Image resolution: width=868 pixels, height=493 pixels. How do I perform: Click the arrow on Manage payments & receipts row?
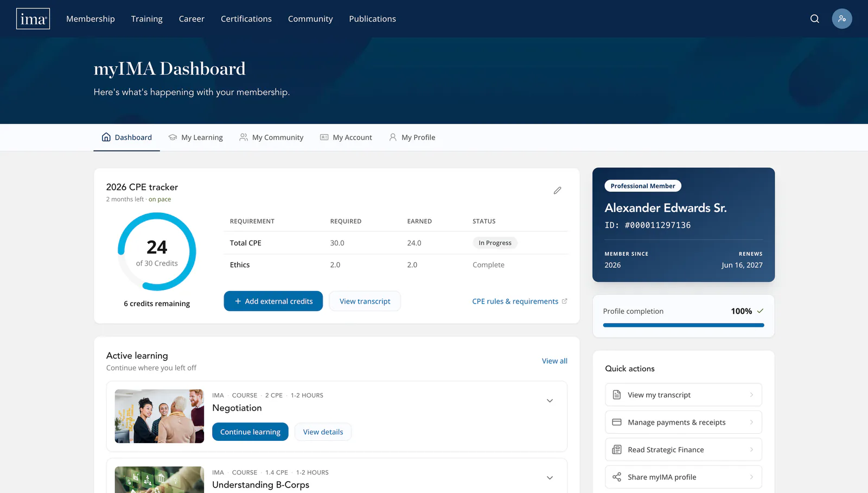[x=751, y=422]
